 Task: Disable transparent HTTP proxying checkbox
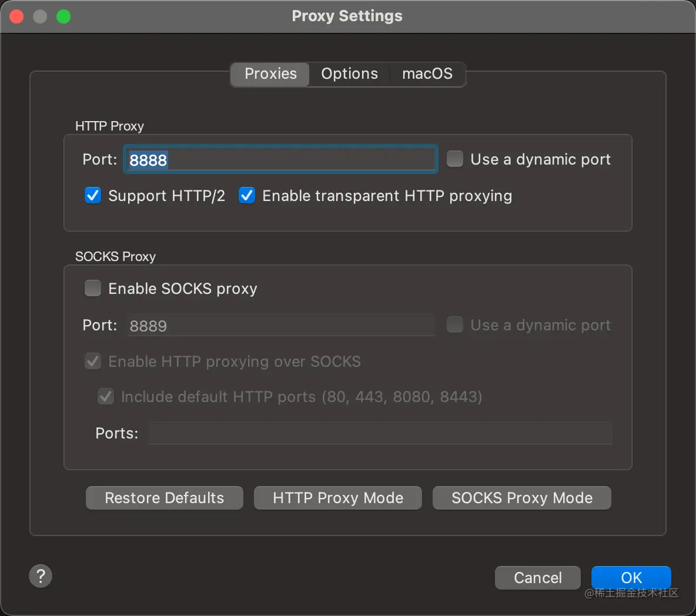point(247,195)
